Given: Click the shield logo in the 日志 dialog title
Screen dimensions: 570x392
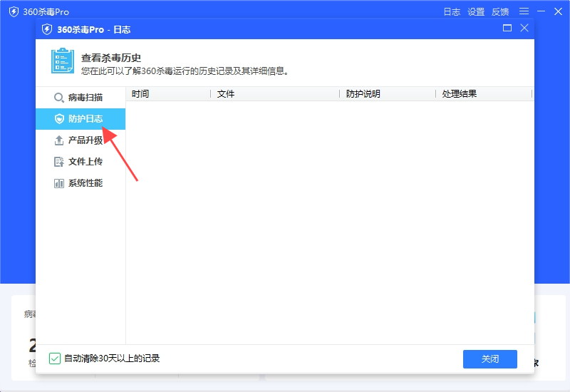Looking at the screenshot, I should coord(47,29).
